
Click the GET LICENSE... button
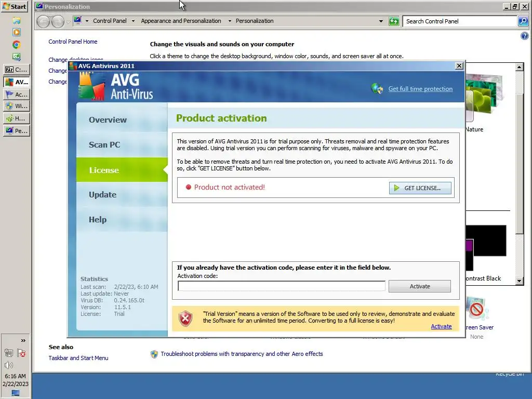pyautogui.click(x=420, y=188)
